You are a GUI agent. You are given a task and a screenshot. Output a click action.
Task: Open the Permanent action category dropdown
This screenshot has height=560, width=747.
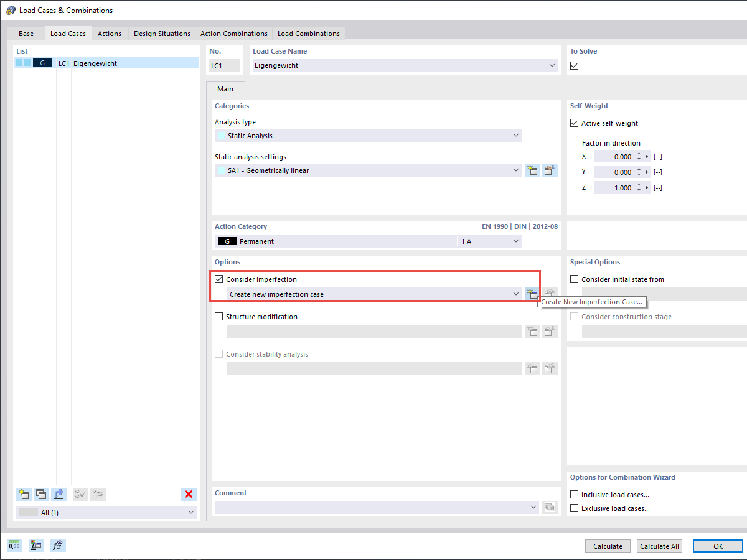[x=515, y=241]
